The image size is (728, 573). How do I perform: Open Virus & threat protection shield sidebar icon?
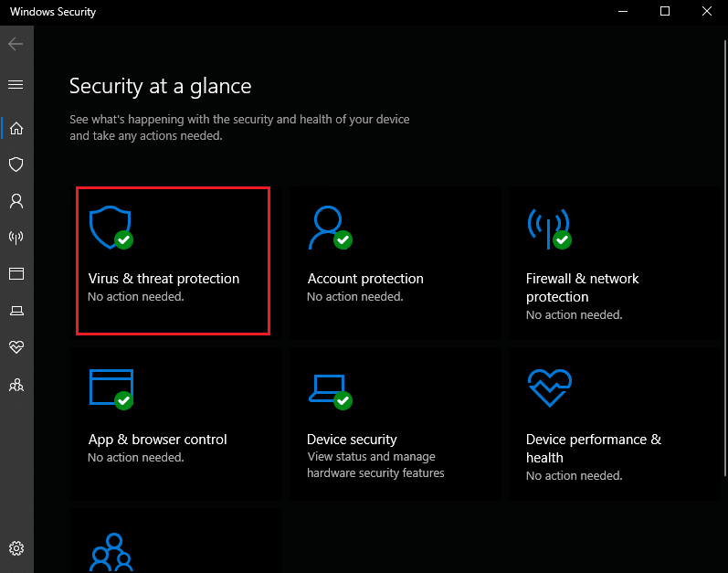[16, 164]
